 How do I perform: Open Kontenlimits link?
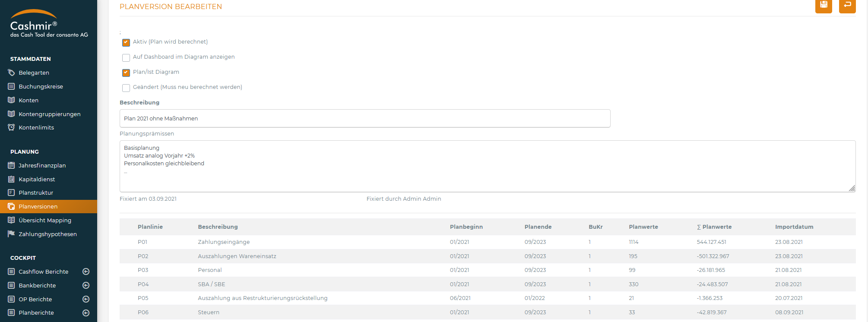click(36, 127)
